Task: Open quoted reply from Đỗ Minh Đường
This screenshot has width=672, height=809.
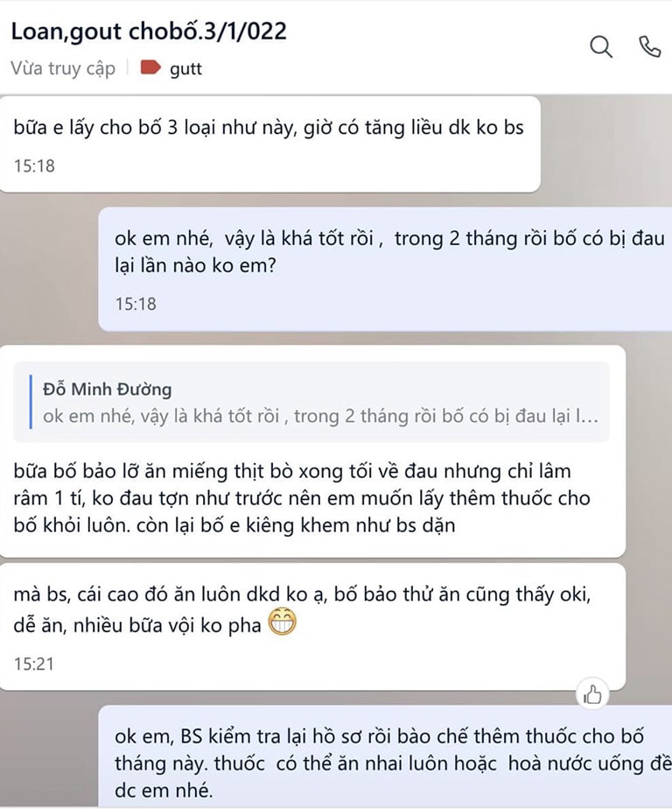Action: (x=311, y=403)
